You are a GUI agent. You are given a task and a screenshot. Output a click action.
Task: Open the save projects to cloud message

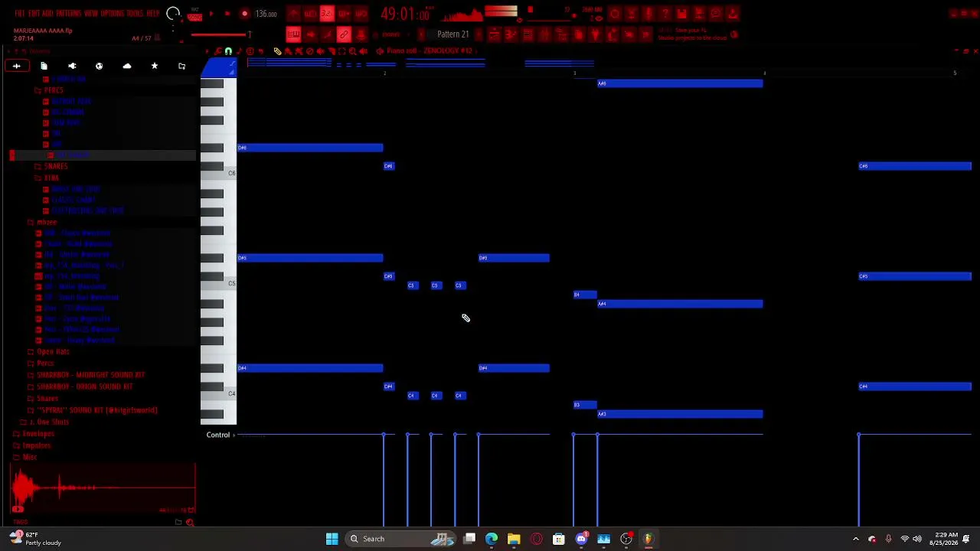tap(692, 34)
